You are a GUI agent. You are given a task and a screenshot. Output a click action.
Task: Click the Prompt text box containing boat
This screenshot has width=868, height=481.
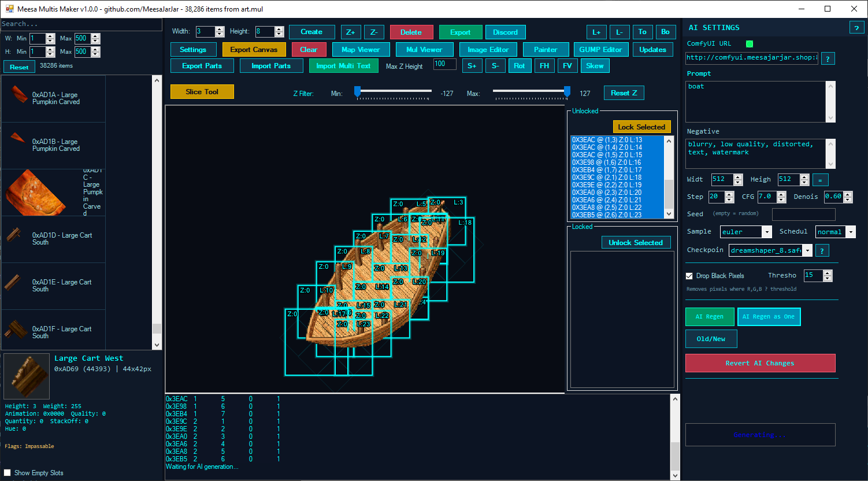(x=756, y=102)
